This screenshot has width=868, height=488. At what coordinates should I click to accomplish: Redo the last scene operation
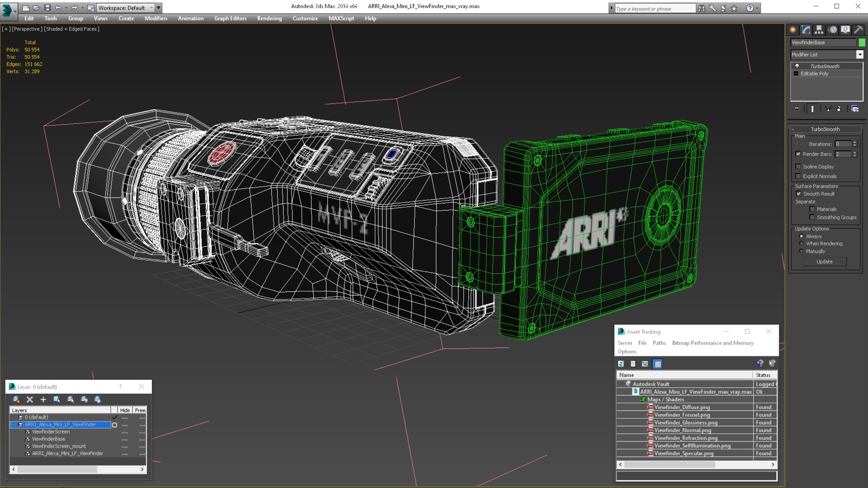pos(74,8)
